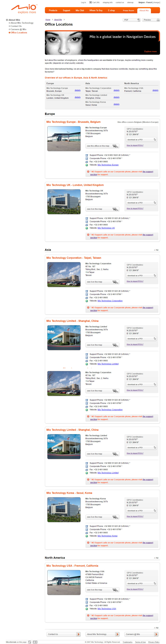
Task: Open details for Mio Technology Europe overview
Action: [x=78, y=90]
